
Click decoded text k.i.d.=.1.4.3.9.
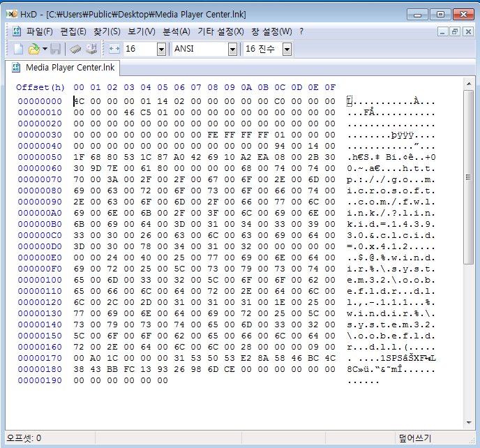pos(391,224)
